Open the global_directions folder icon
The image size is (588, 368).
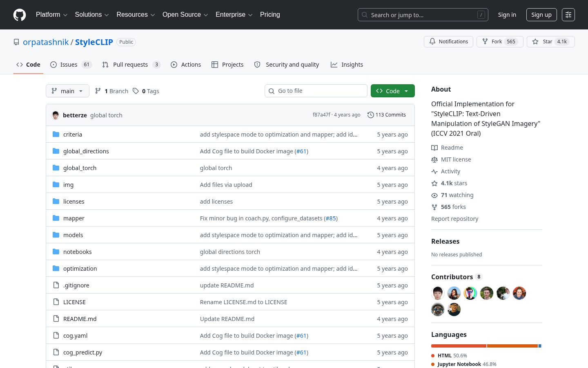click(56, 151)
